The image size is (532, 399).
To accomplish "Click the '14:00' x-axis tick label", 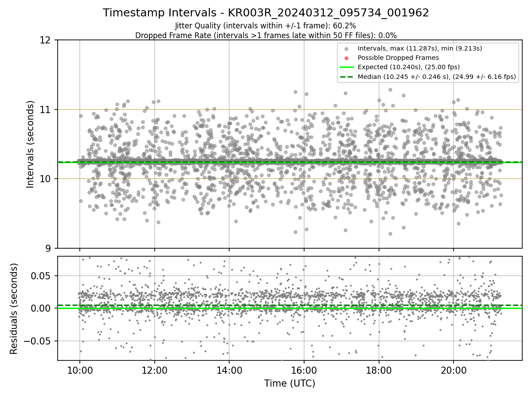I will tap(229, 371).
